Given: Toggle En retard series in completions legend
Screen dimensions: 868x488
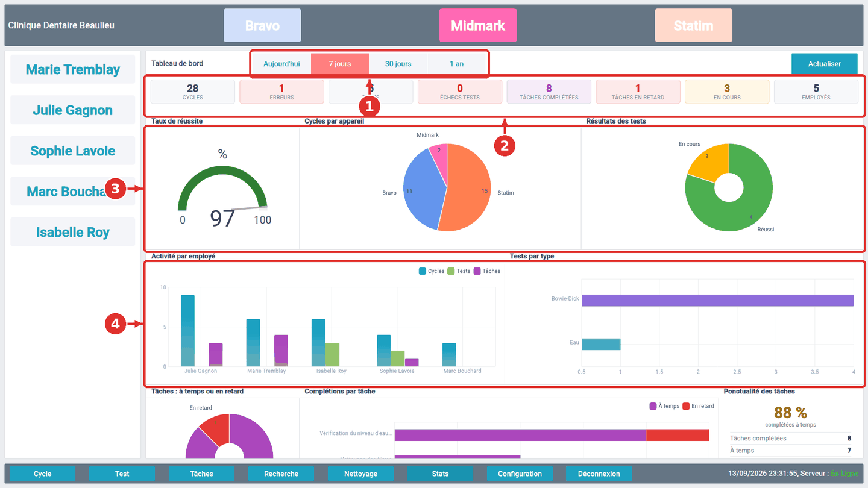Looking at the screenshot, I should (x=698, y=406).
